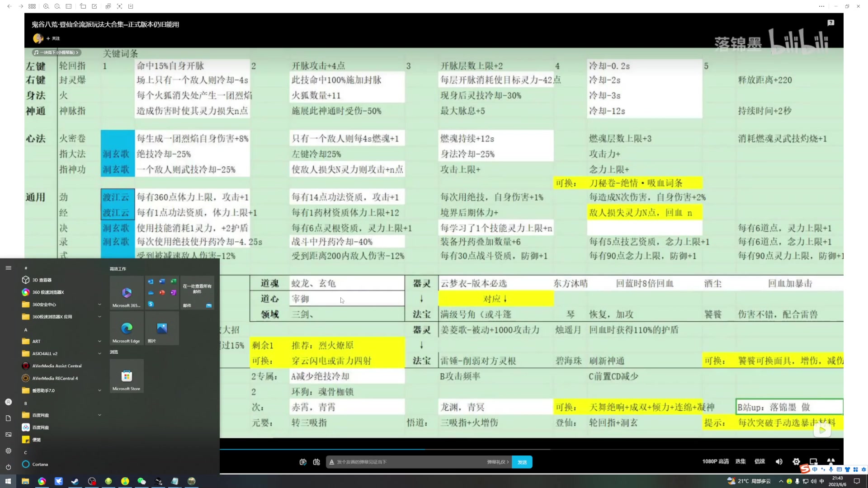Image resolution: width=868 pixels, height=488 pixels.
Task: Zoom in with the magnifier plus icon
Action: point(46,6)
